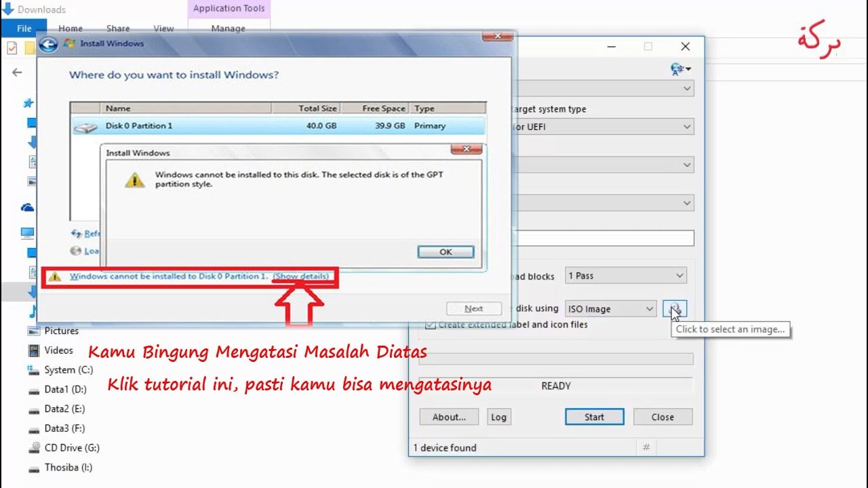
Task: Open the Log button in Rufus
Action: coord(498,417)
